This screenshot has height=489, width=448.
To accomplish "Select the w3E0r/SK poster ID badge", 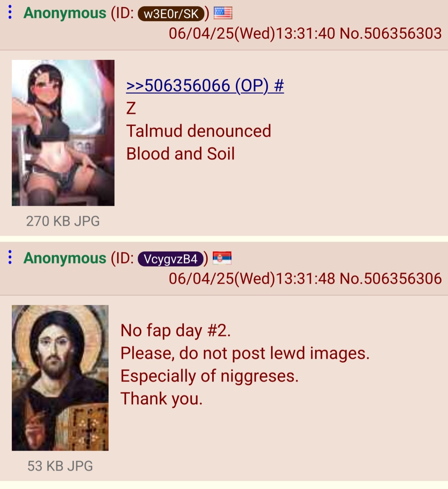I will point(171,14).
